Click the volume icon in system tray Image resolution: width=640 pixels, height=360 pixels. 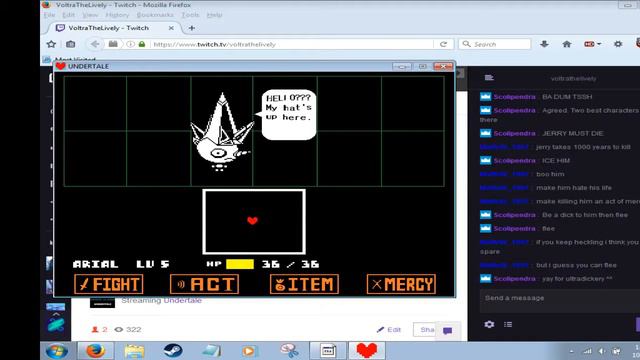coord(602,351)
